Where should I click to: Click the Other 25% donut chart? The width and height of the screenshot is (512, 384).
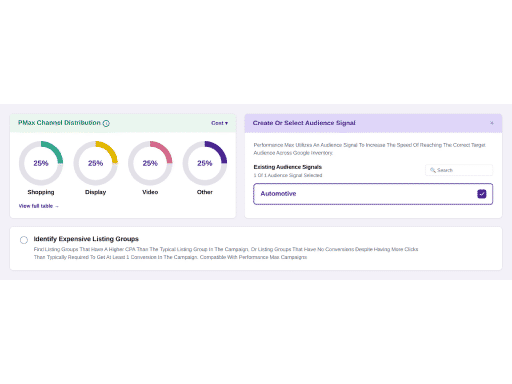(x=205, y=163)
